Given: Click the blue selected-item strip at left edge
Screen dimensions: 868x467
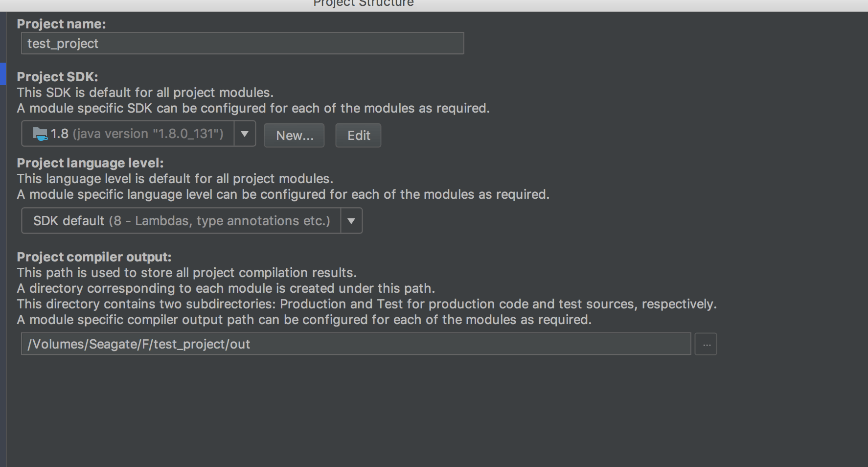Looking at the screenshot, I should click(x=2, y=74).
